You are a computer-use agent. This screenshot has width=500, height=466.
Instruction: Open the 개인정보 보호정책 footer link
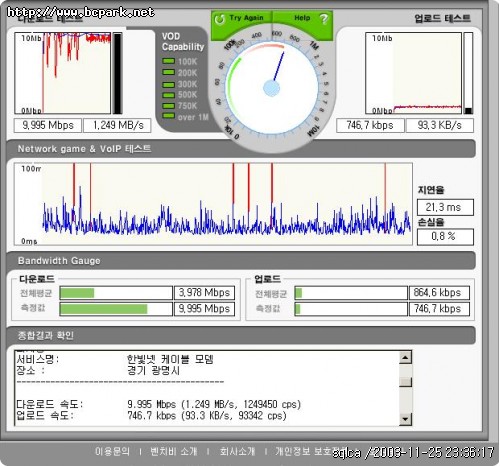point(310,451)
